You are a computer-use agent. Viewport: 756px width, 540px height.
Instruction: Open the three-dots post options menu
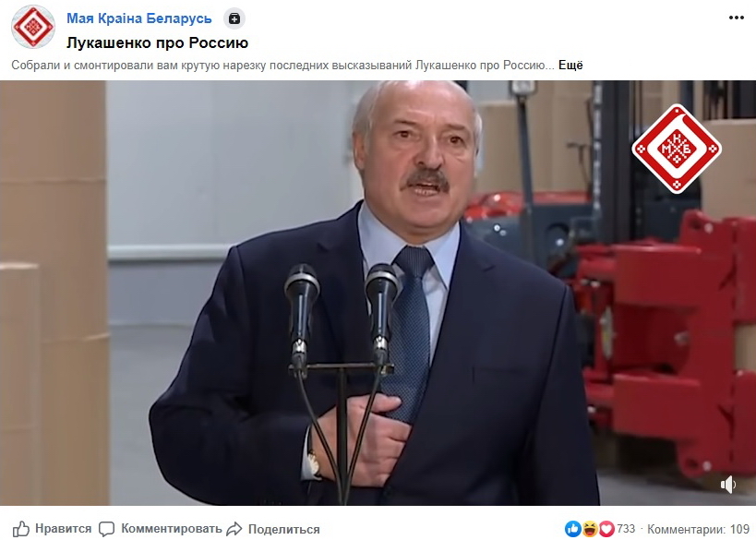[737, 18]
